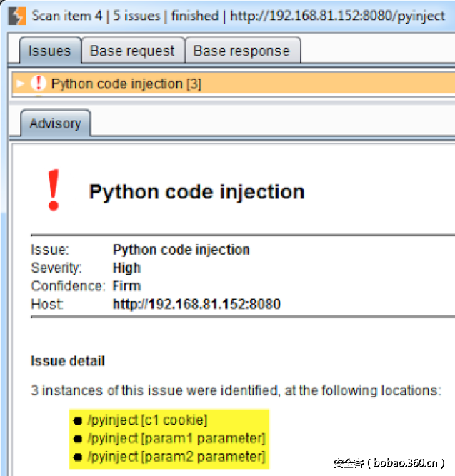Expand the Python code injection [3] tree arrow
455x476 pixels.
[x=20, y=84]
